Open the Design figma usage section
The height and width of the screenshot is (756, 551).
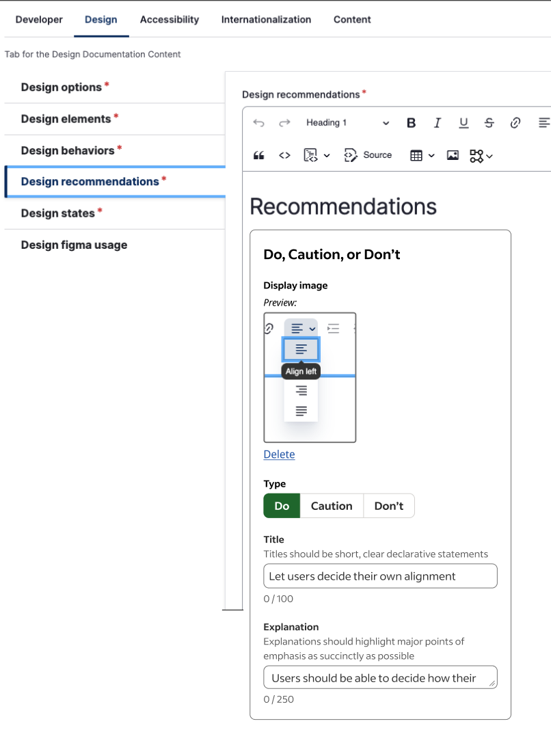click(x=115, y=245)
